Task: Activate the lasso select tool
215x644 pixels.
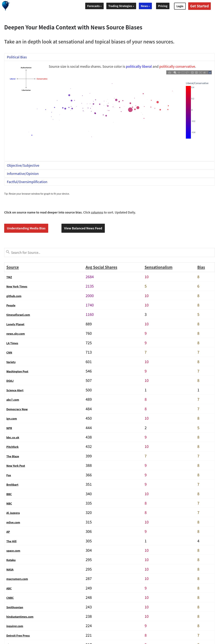Action: click(187, 73)
